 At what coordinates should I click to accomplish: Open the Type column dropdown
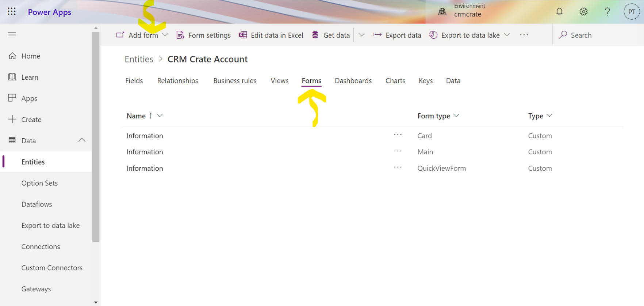click(549, 116)
